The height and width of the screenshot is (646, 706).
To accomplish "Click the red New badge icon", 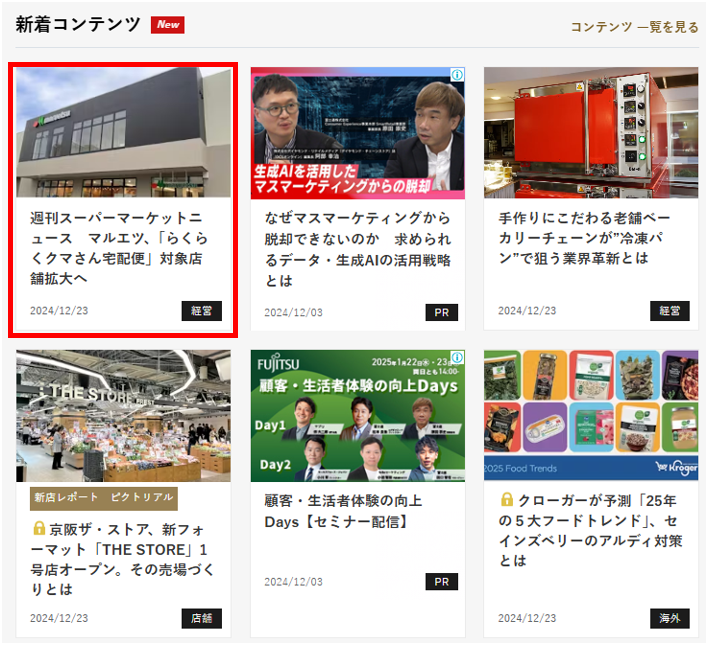I will point(167,25).
